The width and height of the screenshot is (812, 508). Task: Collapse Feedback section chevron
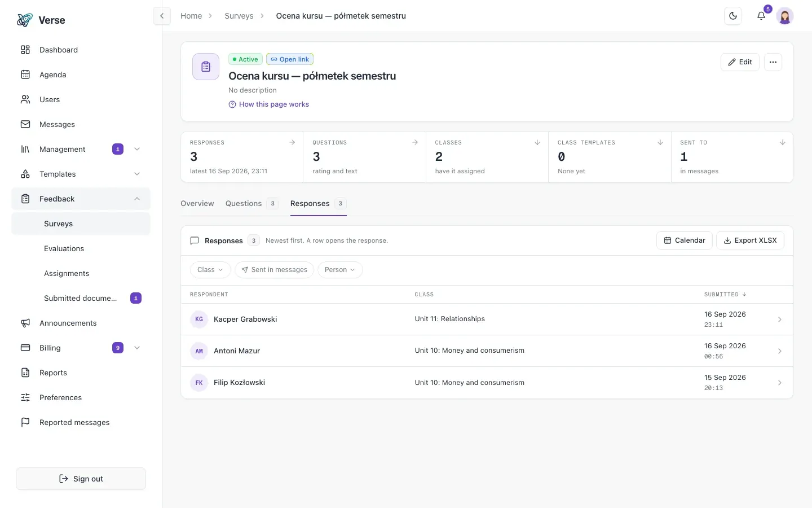(137, 199)
